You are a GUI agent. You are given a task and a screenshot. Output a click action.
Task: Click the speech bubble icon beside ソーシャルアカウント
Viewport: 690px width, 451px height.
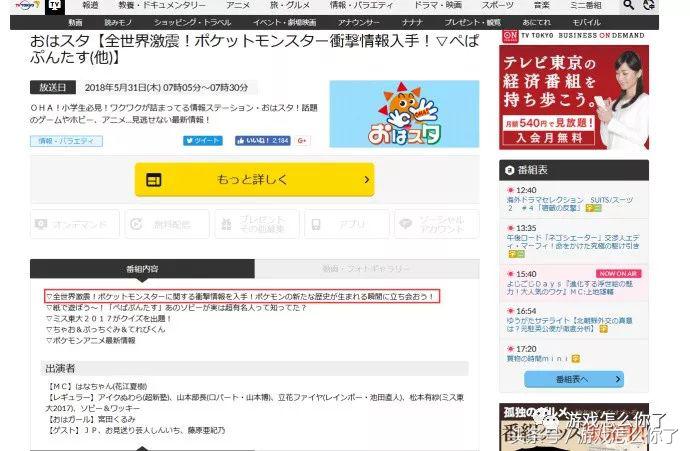point(405,224)
